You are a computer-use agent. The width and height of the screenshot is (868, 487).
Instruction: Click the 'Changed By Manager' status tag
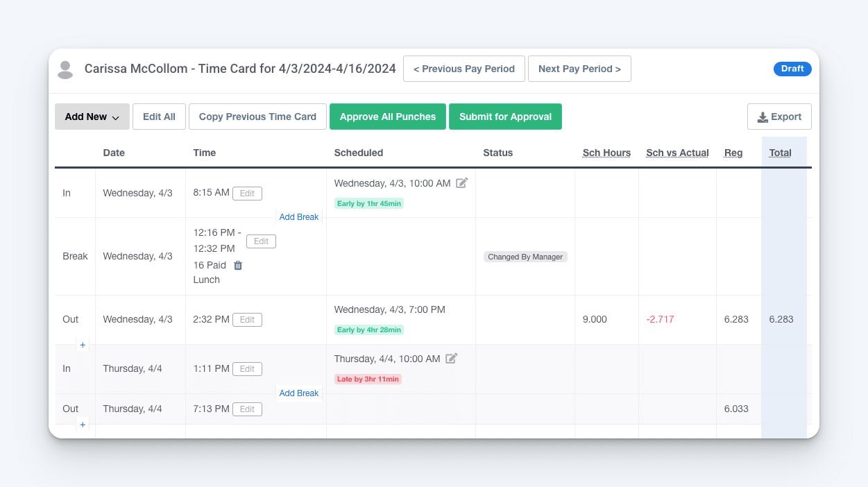525,256
